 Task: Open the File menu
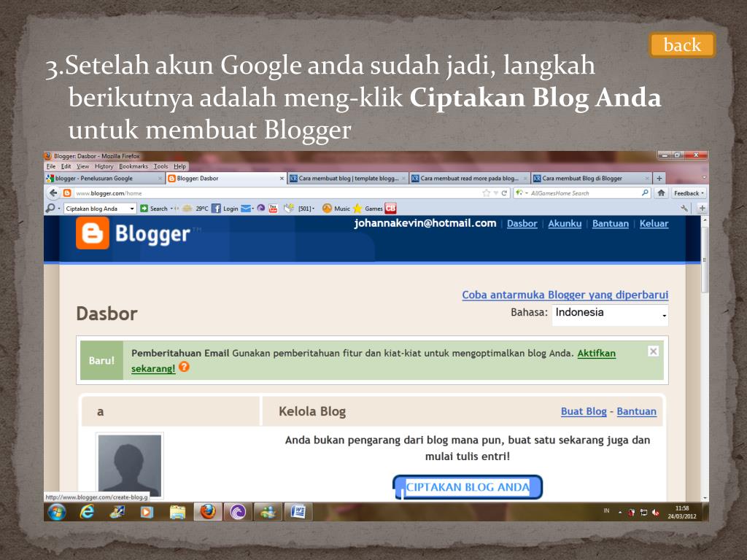point(51,166)
